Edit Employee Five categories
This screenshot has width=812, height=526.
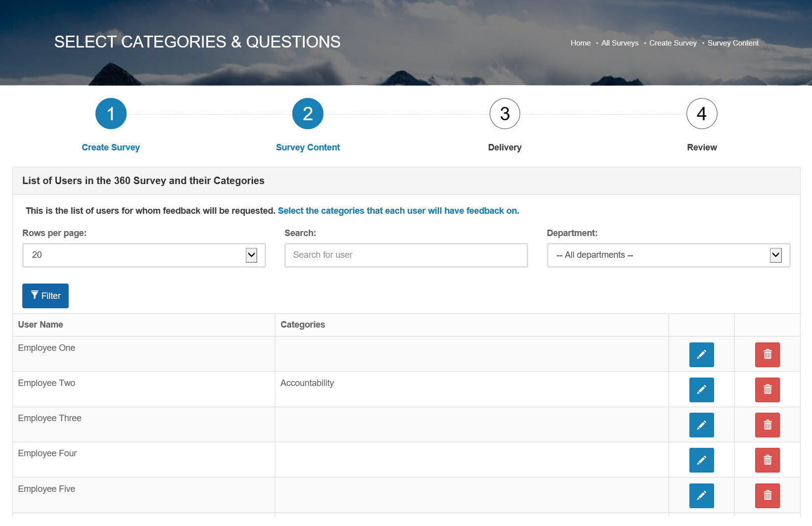tap(701, 495)
